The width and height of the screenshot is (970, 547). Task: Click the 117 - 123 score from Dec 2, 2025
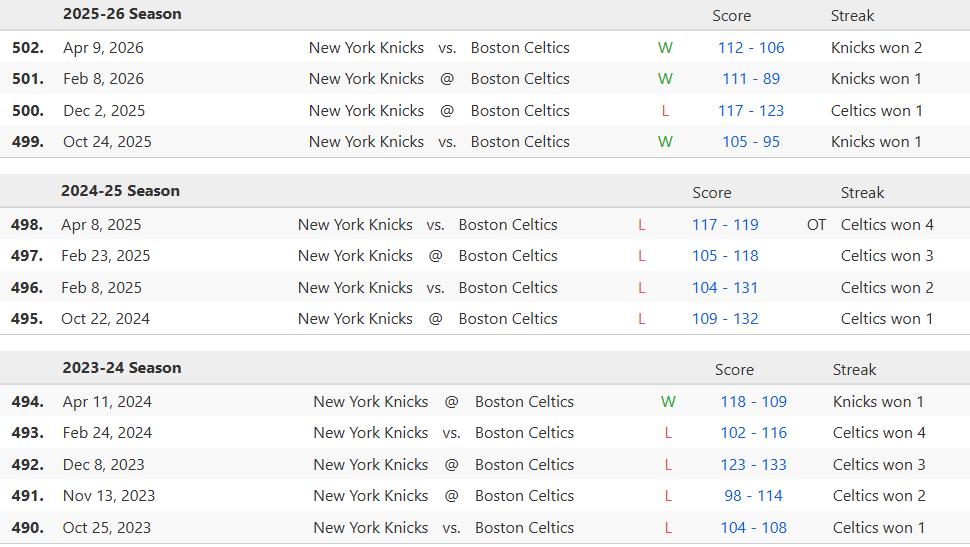[751, 111]
